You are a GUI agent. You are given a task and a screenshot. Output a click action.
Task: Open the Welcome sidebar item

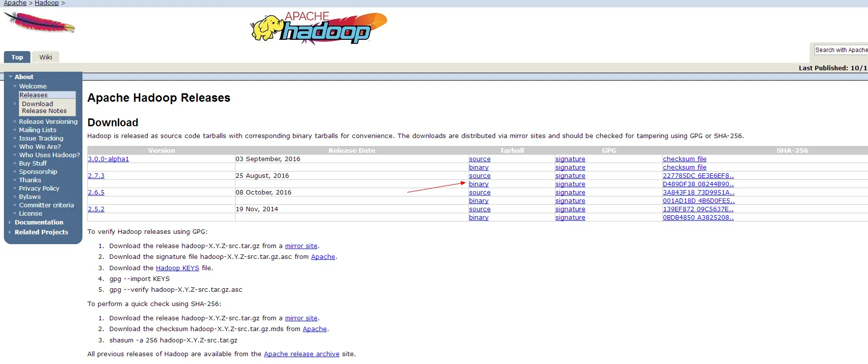tap(33, 86)
